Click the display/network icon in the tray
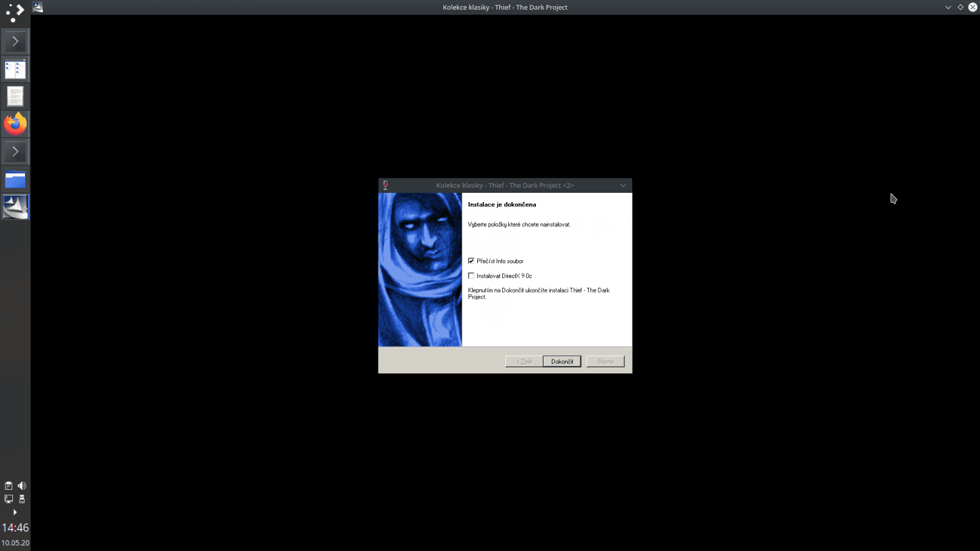Screen dimensions: 980x551 [x=8, y=499]
